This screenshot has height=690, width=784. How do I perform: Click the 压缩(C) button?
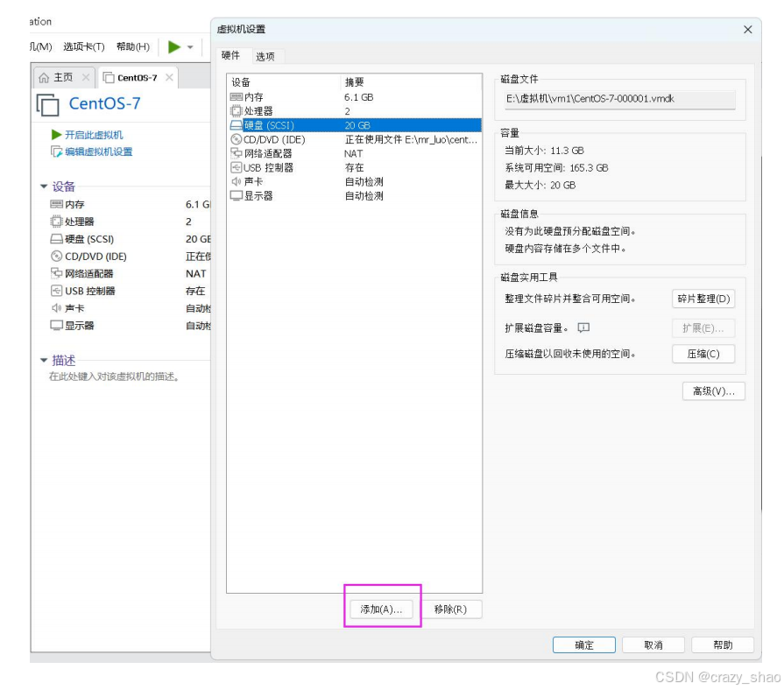pos(703,355)
